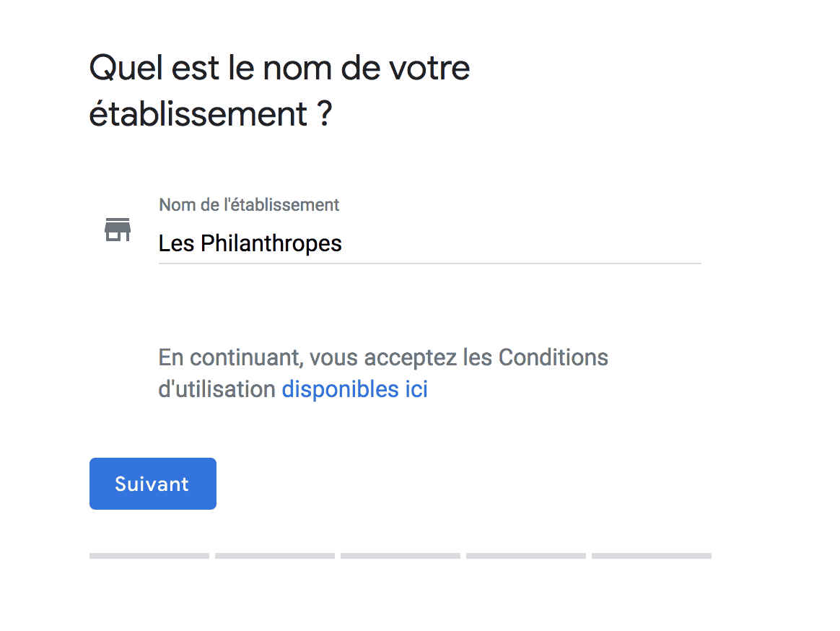This screenshot has width=840, height=631.
Task: Select the fifth progress step segment
Action: point(652,556)
